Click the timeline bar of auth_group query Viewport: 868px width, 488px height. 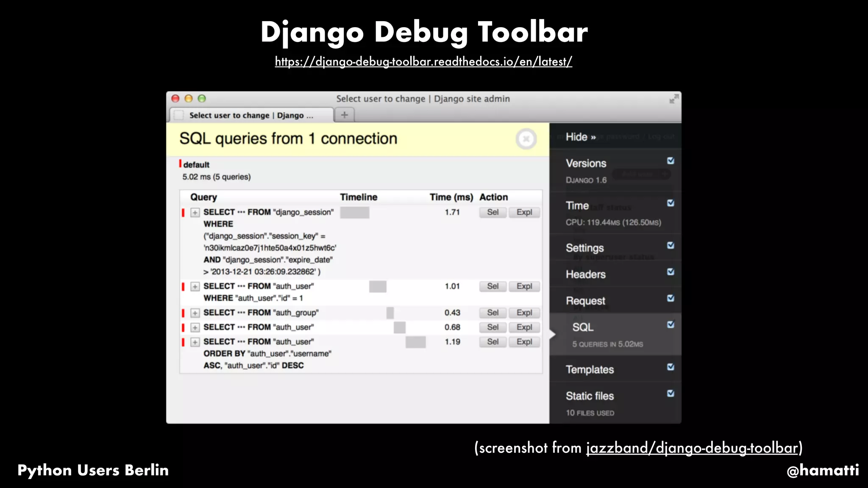pos(390,313)
